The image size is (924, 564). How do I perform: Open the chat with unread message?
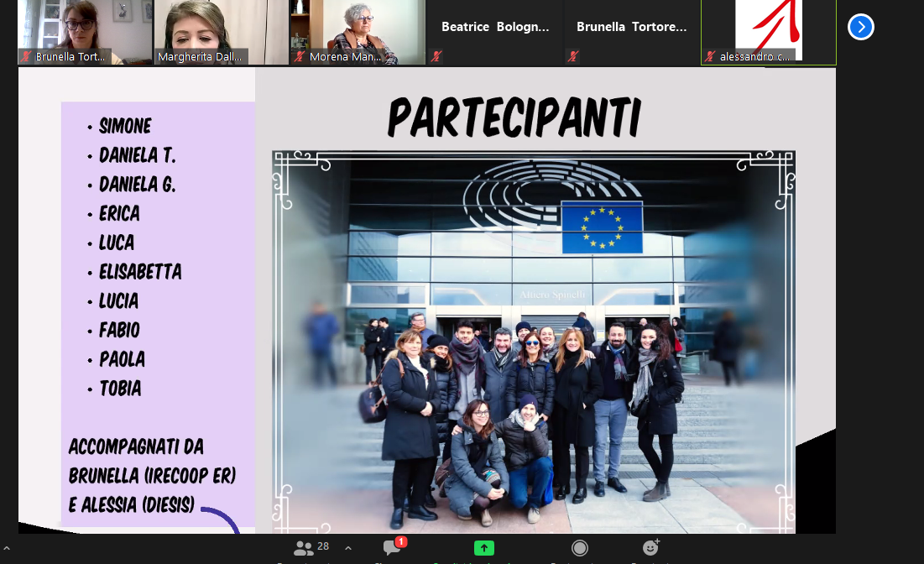[x=393, y=547]
